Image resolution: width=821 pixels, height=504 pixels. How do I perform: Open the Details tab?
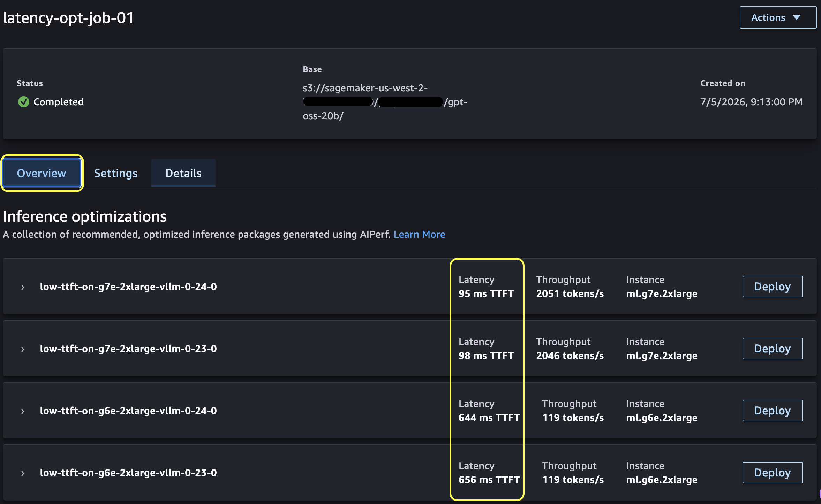click(x=183, y=173)
